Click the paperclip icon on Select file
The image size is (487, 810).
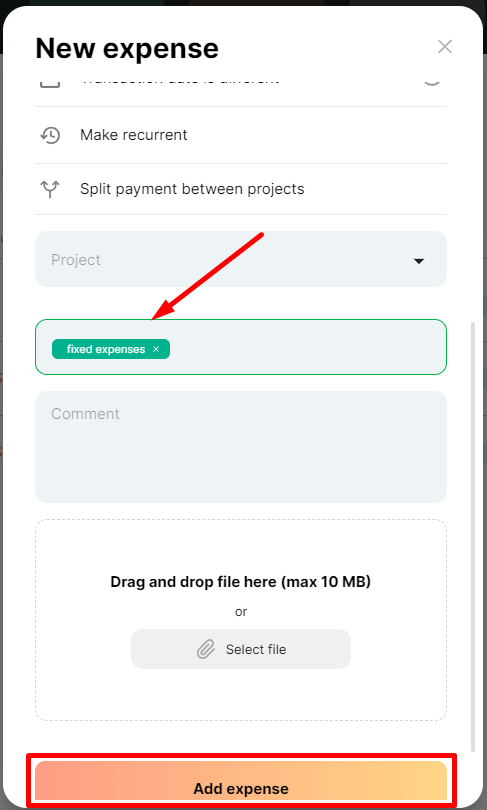coord(206,649)
